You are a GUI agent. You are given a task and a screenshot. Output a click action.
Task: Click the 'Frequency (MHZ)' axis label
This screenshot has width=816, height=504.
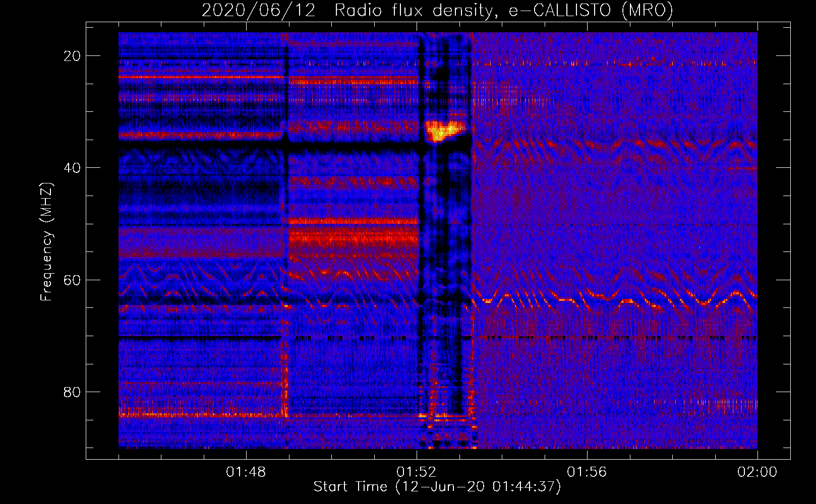tap(46, 241)
